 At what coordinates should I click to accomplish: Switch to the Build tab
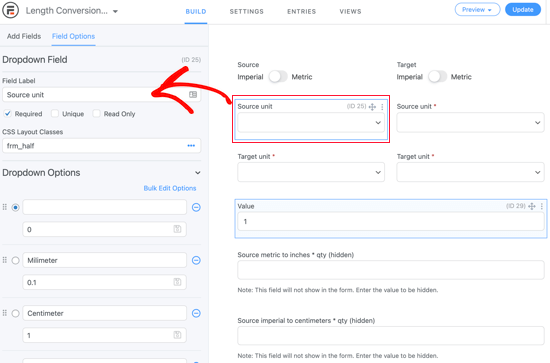196,12
